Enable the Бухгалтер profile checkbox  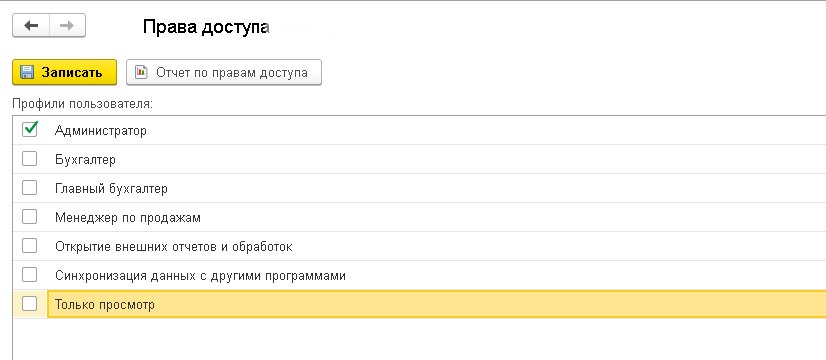30,159
